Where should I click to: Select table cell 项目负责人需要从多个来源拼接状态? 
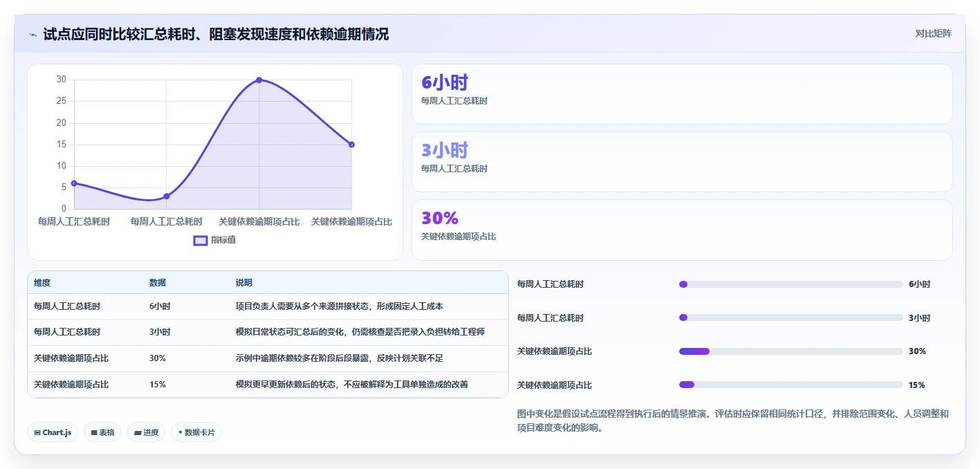click(x=340, y=306)
